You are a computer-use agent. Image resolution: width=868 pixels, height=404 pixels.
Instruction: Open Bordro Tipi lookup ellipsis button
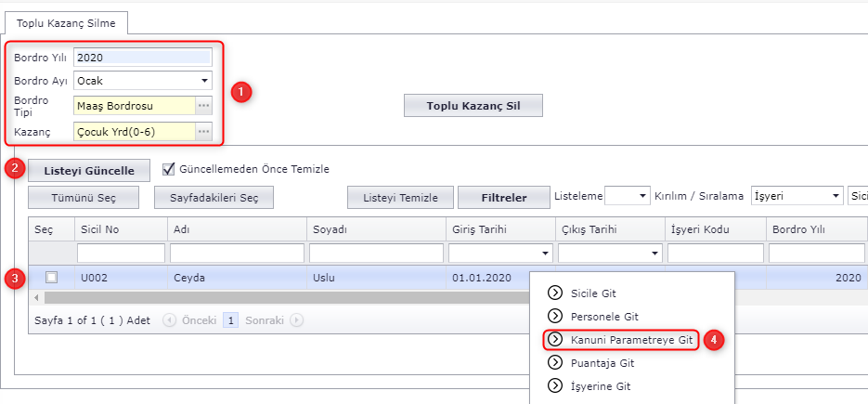tap(203, 106)
